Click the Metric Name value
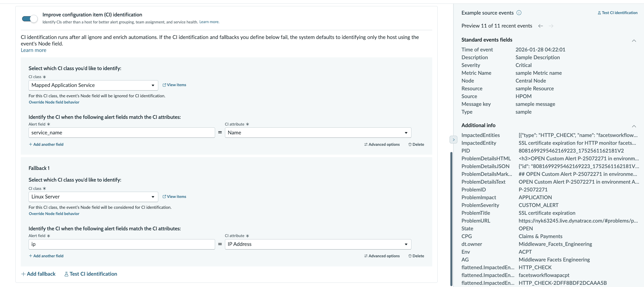The height and width of the screenshot is (287, 644). [x=538, y=73]
